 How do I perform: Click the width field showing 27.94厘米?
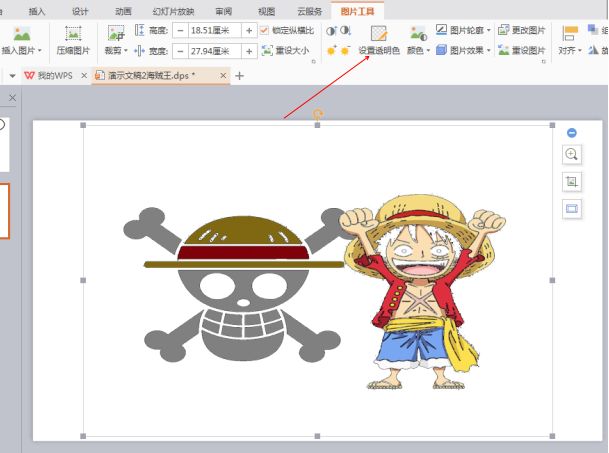click(x=214, y=51)
